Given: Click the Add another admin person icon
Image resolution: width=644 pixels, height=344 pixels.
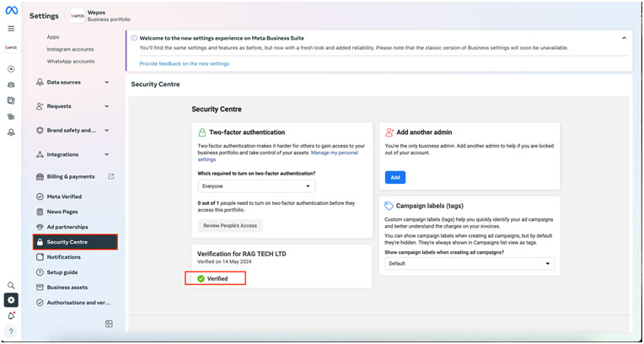Looking at the screenshot, I should [389, 132].
